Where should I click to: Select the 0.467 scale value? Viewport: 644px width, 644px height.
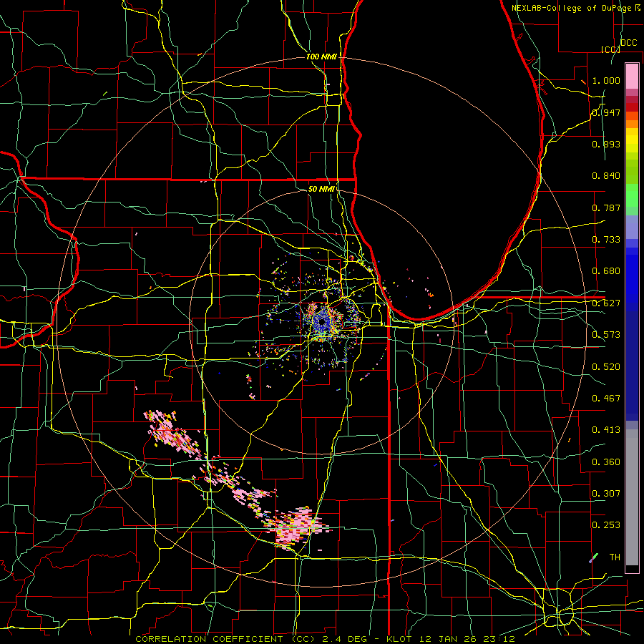[606, 399]
